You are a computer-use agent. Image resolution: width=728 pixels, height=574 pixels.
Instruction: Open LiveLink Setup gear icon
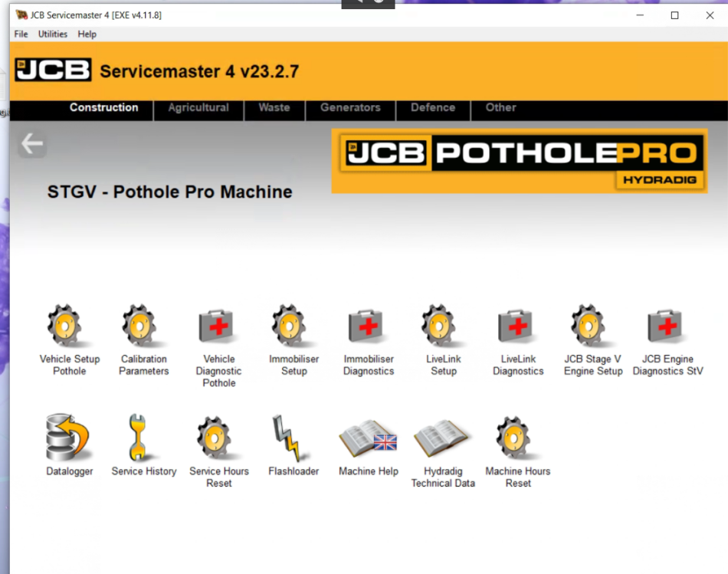[x=440, y=326]
